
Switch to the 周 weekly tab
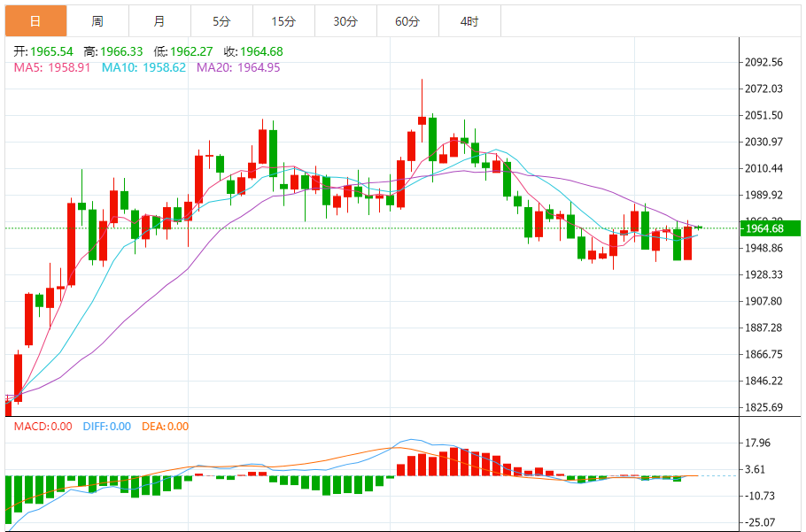tap(97, 21)
